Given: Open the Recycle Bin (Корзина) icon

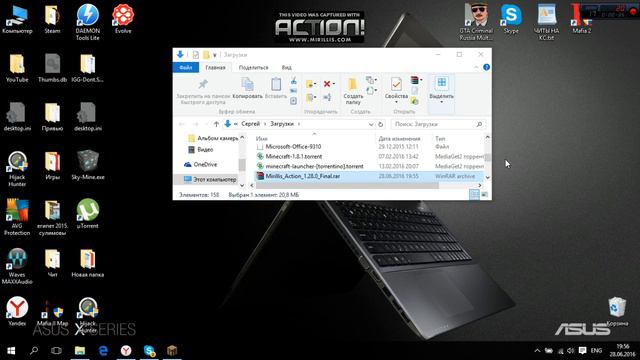Looking at the screenshot, I should tap(617, 311).
